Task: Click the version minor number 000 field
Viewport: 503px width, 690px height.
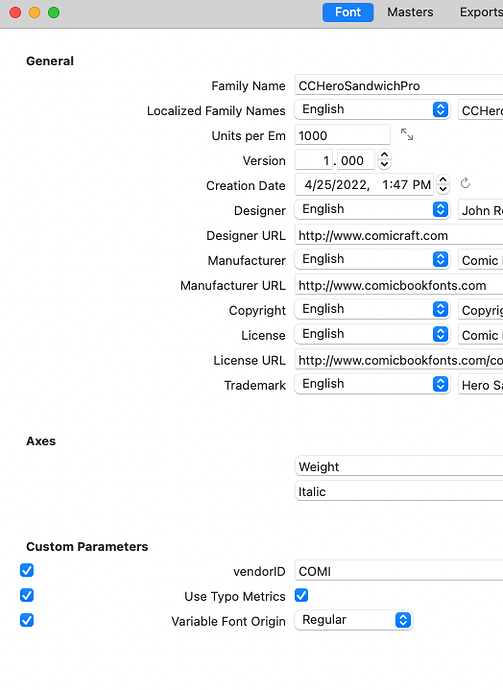Action: point(356,160)
